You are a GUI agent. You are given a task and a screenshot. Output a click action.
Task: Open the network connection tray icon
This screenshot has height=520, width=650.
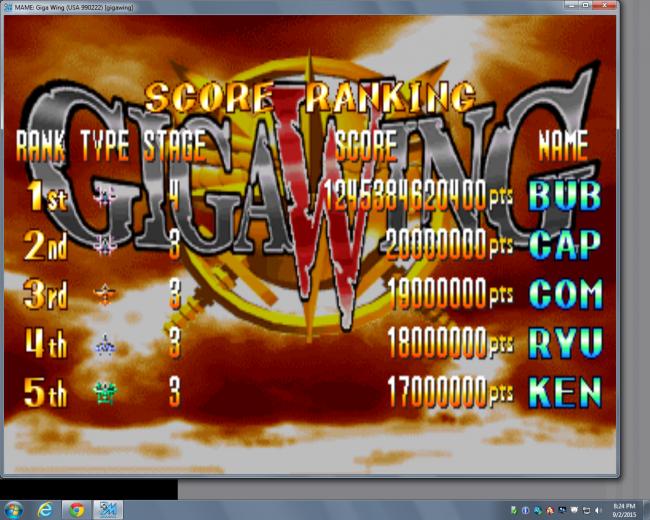point(587,510)
